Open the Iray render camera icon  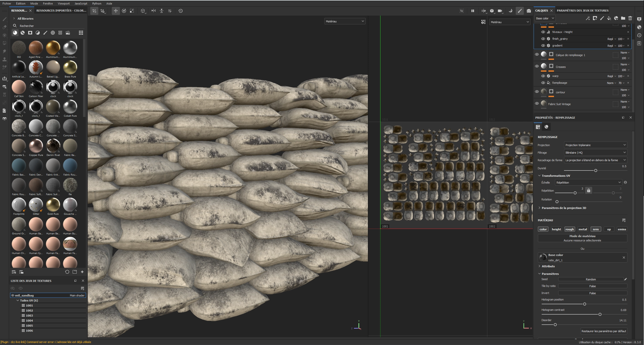click(x=529, y=11)
